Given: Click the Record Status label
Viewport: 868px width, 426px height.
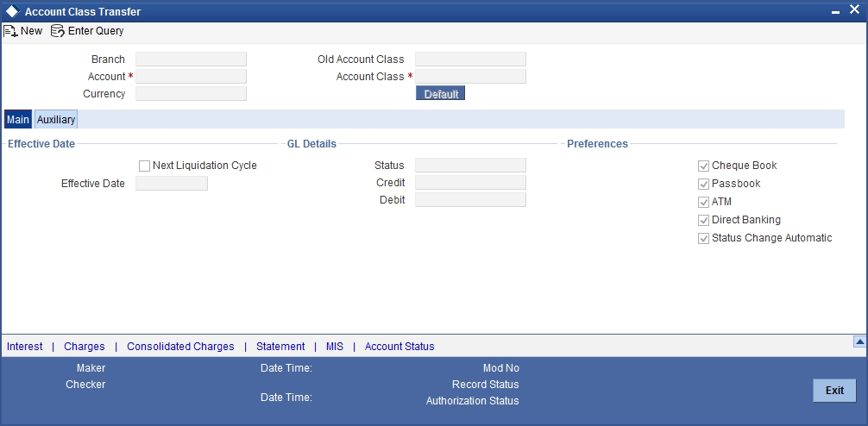Looking at the screenshot, I should coord(486,385).
